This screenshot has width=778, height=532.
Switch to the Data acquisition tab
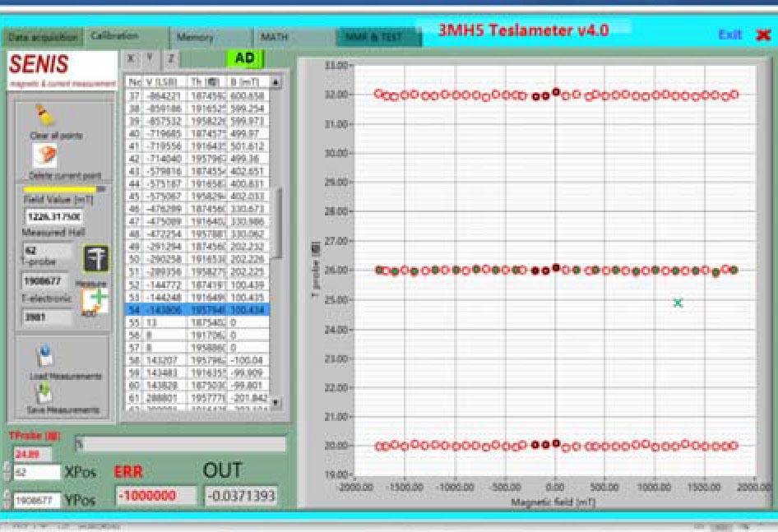pos(41,38)
